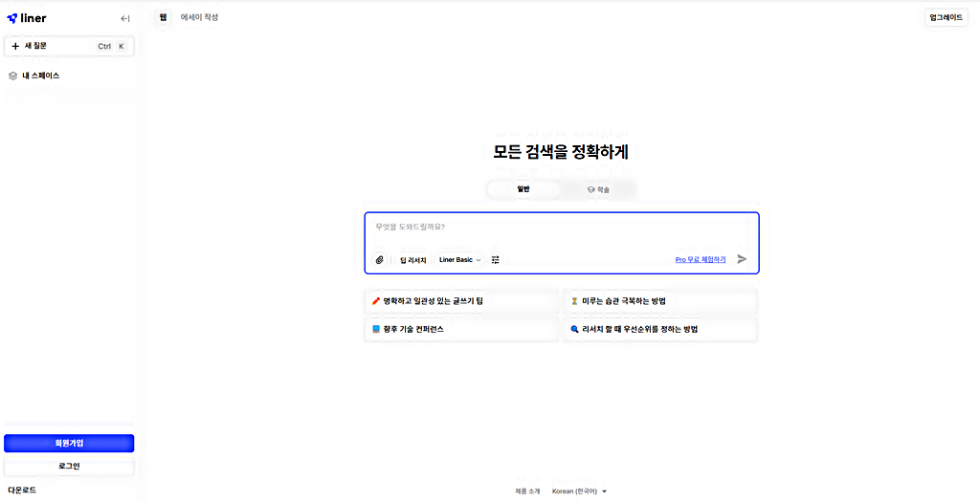This screenshot has height=502, width=980.
Task: Choose the 미루는 습관 극복하는 방법 suggestion
Action: pyautogui.click(x=660, y=301)
